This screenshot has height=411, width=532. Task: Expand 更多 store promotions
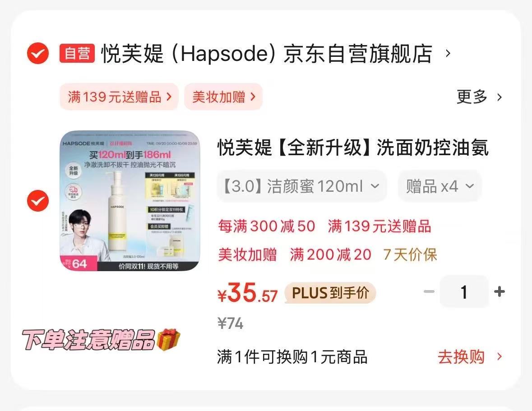[x=479, y=97]
